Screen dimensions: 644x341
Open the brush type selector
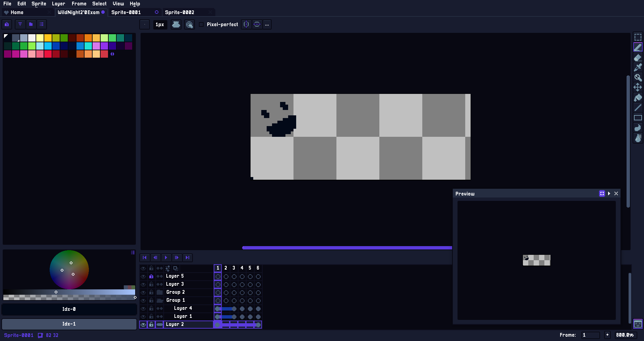pos(145,24)
